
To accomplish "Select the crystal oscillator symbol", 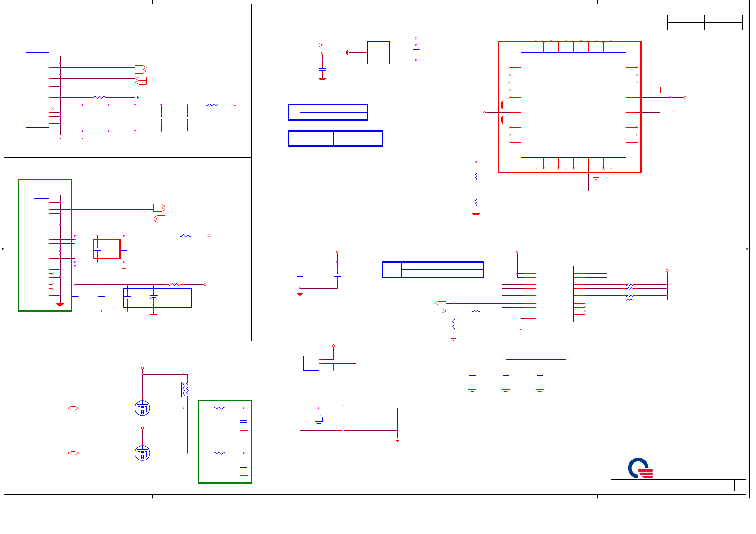I will 319,420.
